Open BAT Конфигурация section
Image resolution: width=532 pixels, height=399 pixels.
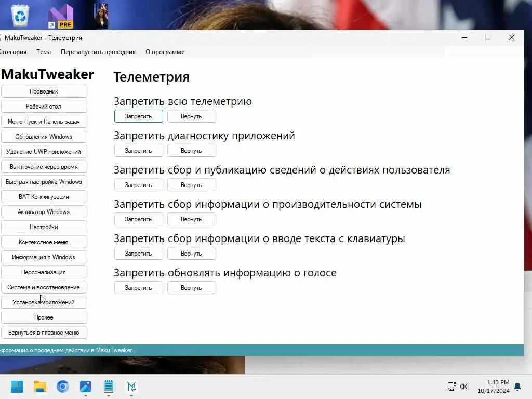click(44, 197)
